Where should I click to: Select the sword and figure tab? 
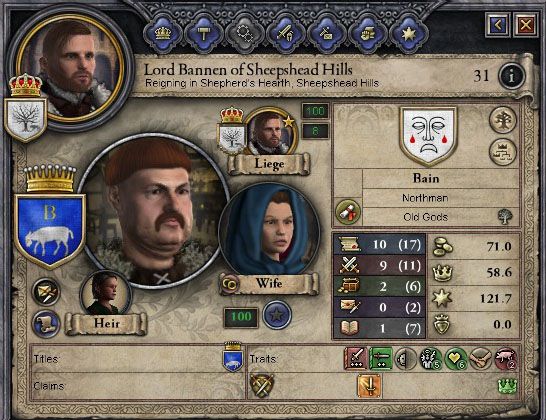tap(285, 34)
